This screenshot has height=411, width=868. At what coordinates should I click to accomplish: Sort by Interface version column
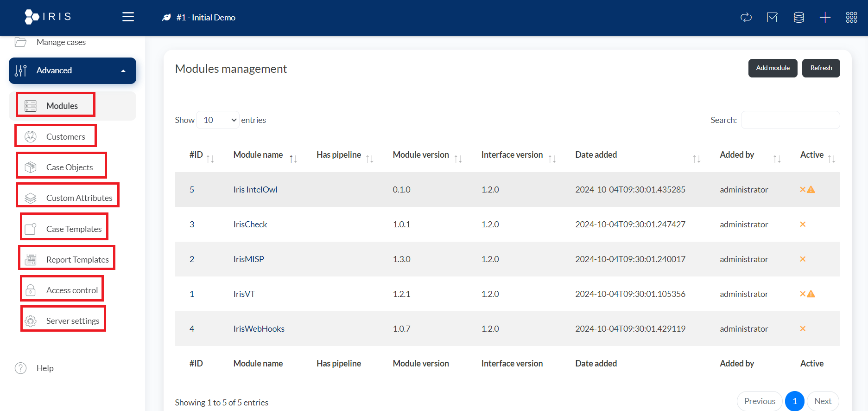(x=519, y=155)
